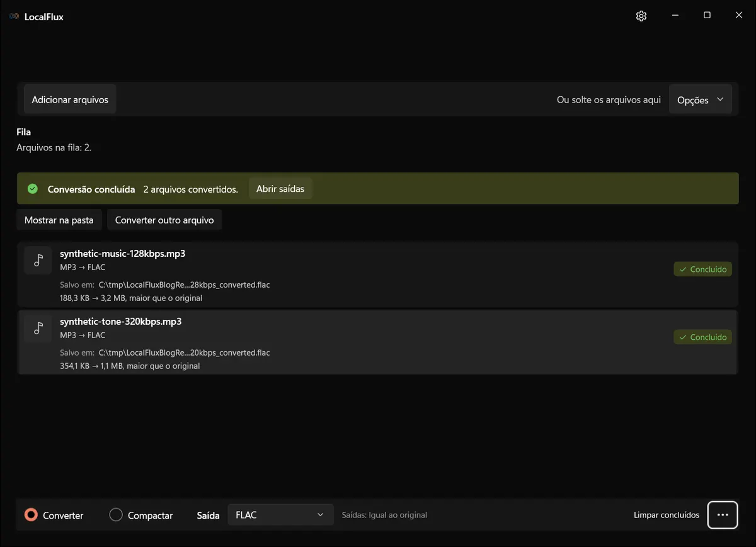Click Adicionar arquivos button
The image size is (756, 547).
coord(70,99)
